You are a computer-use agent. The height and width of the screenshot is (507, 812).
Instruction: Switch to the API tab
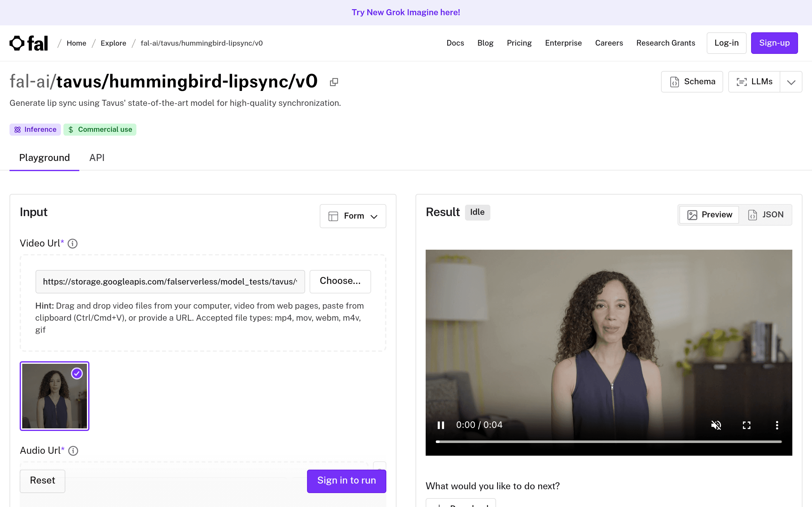pyautogui.click(x=97, y=157)
